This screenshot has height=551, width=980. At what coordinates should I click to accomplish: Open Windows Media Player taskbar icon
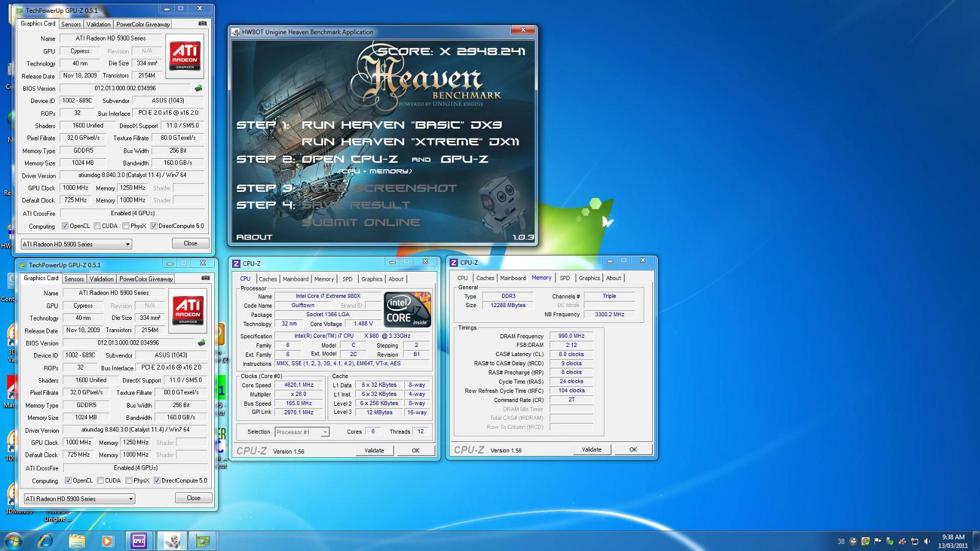tap(107, 541)
